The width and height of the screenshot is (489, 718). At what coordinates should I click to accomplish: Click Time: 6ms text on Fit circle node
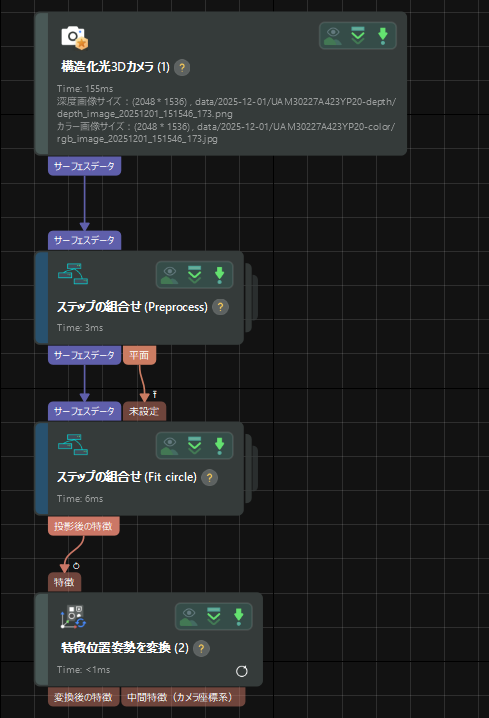click(x=80, y=499)
